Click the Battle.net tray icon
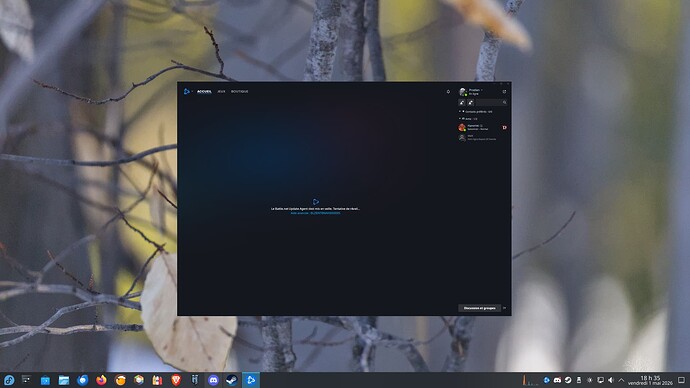The height and width of the screenshot is (388, 690). point(547,380)
